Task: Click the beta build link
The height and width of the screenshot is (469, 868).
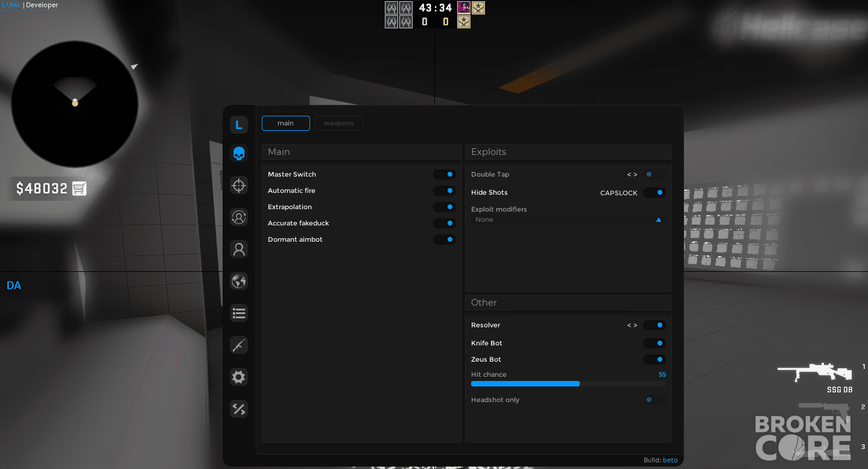Action: [670, 460]
